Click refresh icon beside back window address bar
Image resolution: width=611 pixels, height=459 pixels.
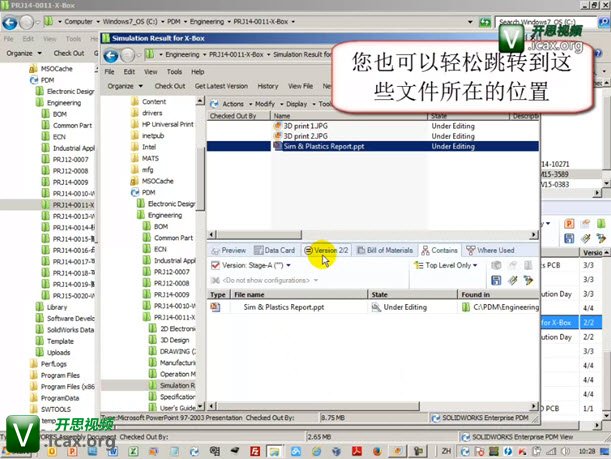(x=484, y=22)
